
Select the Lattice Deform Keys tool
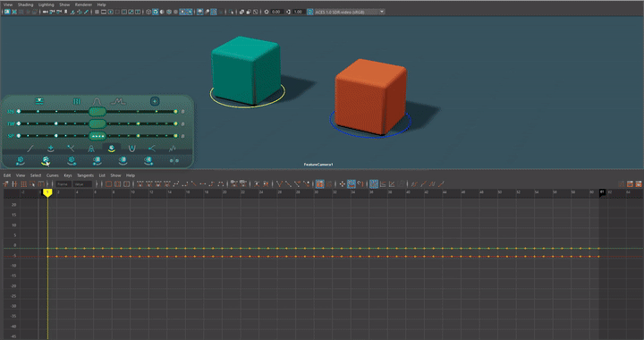click(23, 184)
